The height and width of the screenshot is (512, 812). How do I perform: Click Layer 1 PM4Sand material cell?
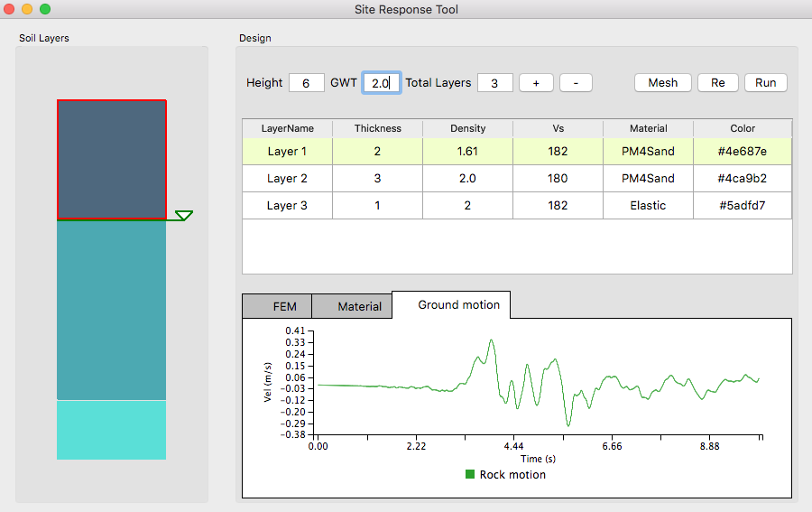[x=648, y=152]
